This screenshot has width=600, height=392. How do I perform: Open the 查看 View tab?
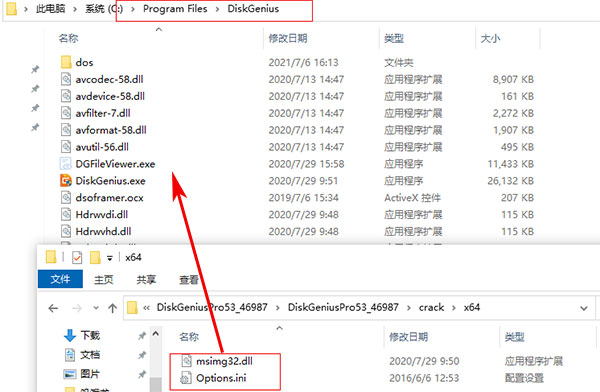(189, 280)
